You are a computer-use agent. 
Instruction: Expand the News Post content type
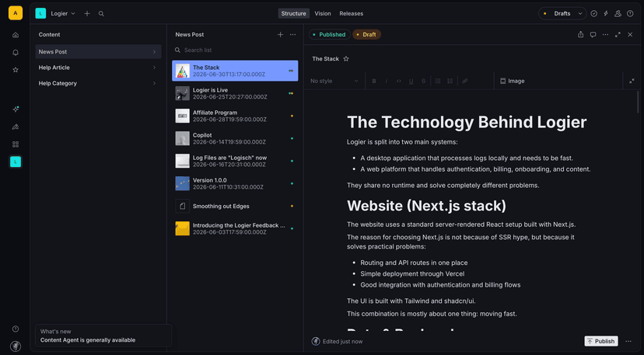click(98, 52)
